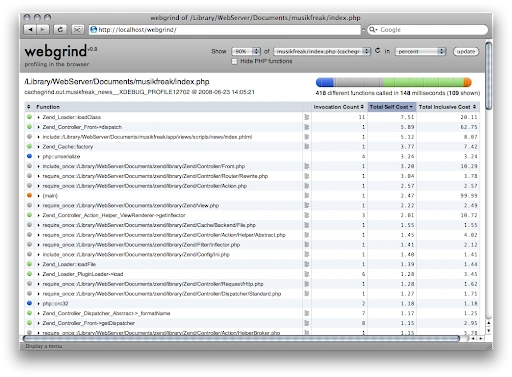Click the update button
The height and width of the screenshot is (377, 512).
pyautogui.click(x=466, y=51)
